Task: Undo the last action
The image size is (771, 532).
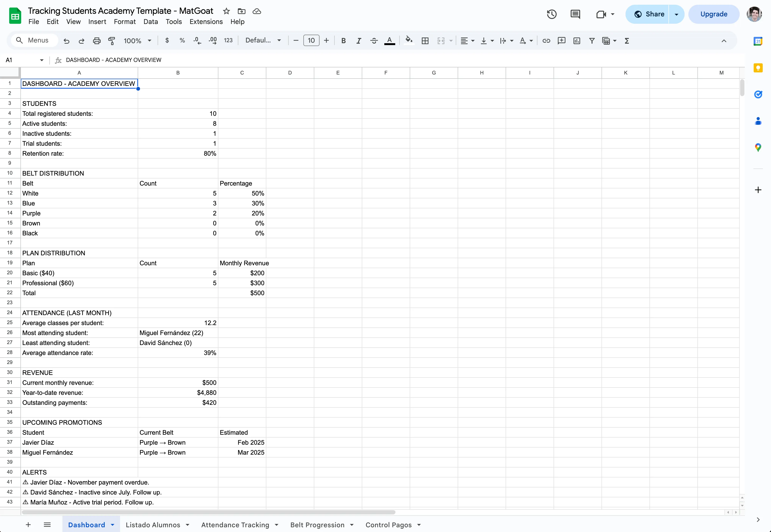Action: click(x=66, y=40)
